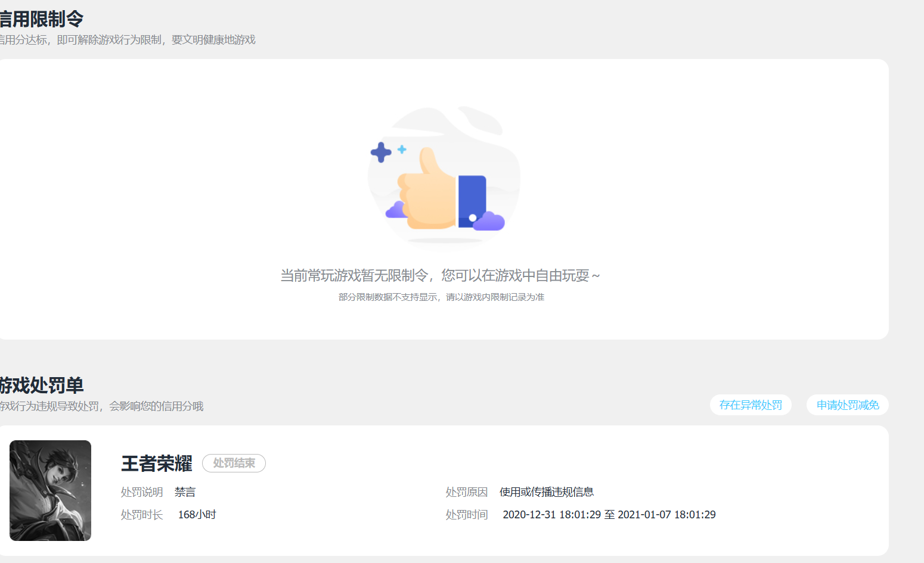The height and width of the screenshot is (563, 924).
Task: Click the 168小时 duration value
Action: 197,515
